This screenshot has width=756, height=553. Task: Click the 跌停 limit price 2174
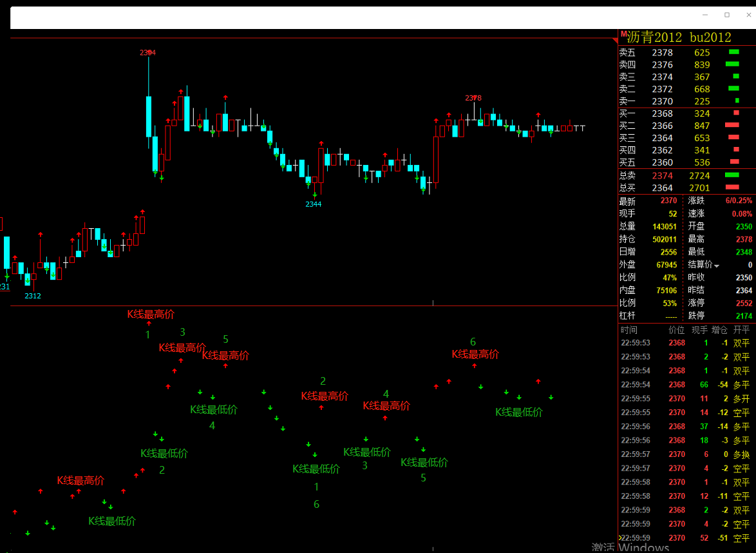click(744, 316)
